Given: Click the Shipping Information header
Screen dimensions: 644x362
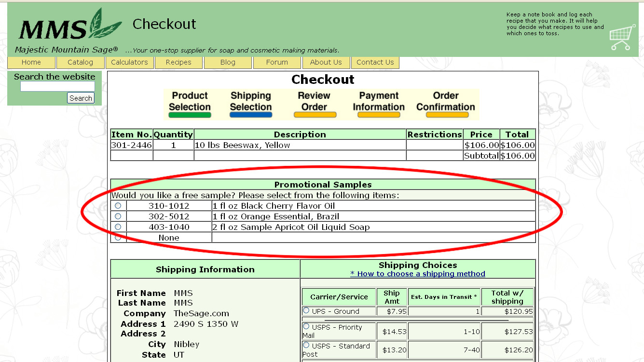Looking at the screenshot, I should pos(205,269).
